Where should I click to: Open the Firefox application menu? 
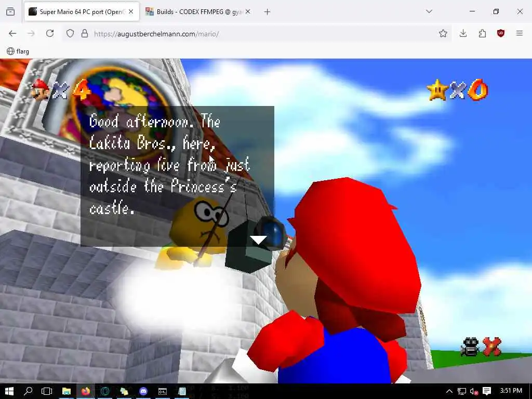click(x=520, y=34)
